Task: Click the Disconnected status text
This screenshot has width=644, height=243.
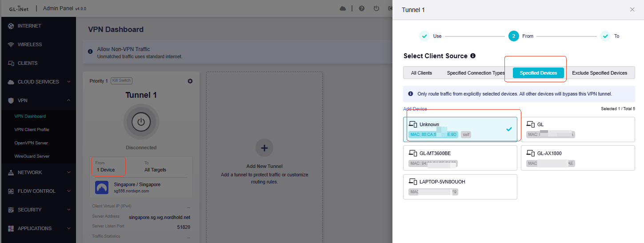Action: point(141,147)
